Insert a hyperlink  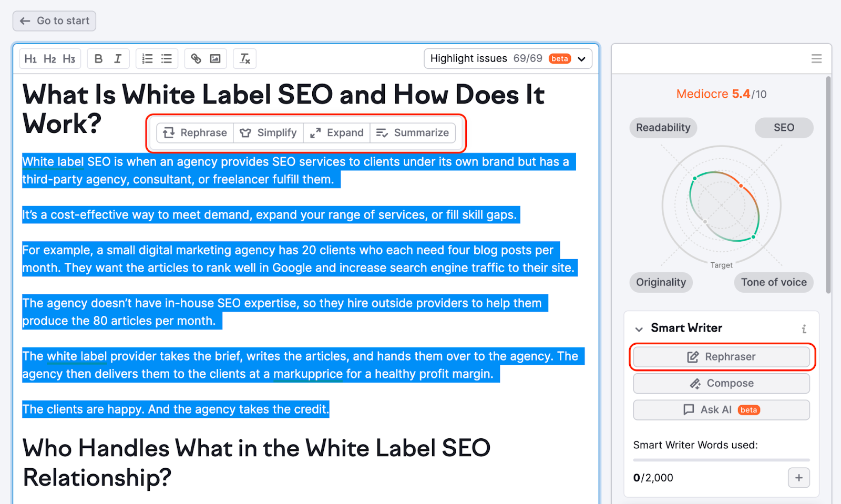[196, 58]
